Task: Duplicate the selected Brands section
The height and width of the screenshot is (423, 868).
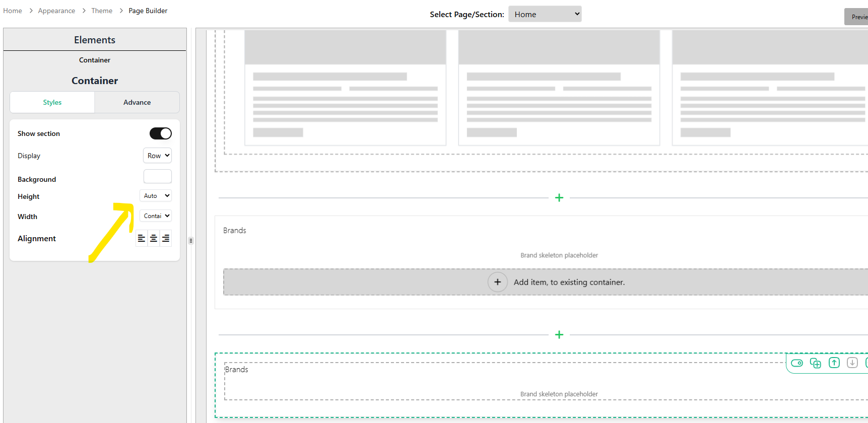Action: (816, 363)
